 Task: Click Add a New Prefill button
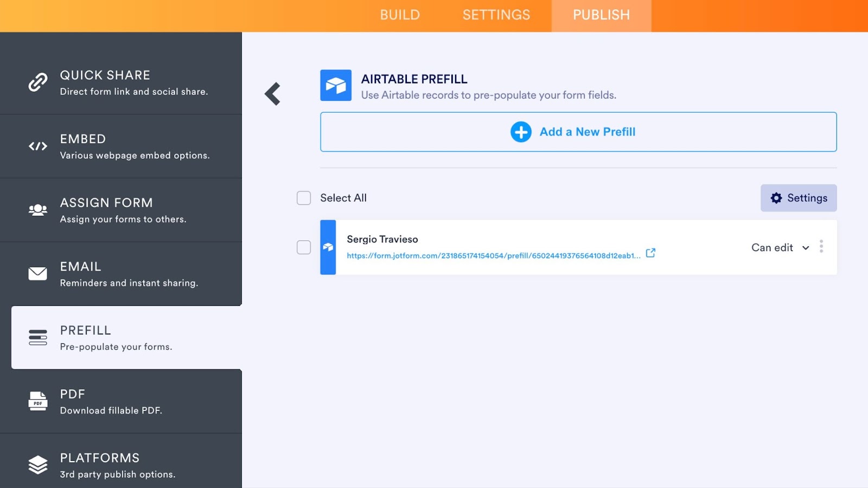pyautogui.click(x=578, y=132)
